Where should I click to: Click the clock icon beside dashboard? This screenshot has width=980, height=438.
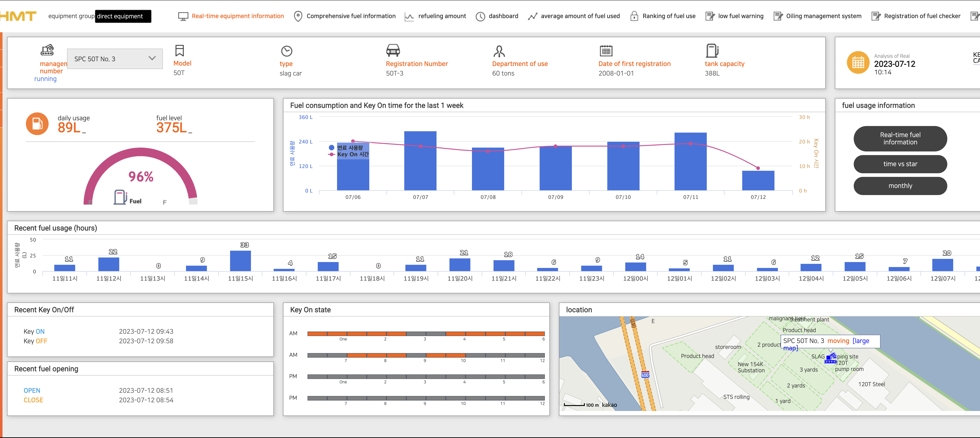[480, 16]
